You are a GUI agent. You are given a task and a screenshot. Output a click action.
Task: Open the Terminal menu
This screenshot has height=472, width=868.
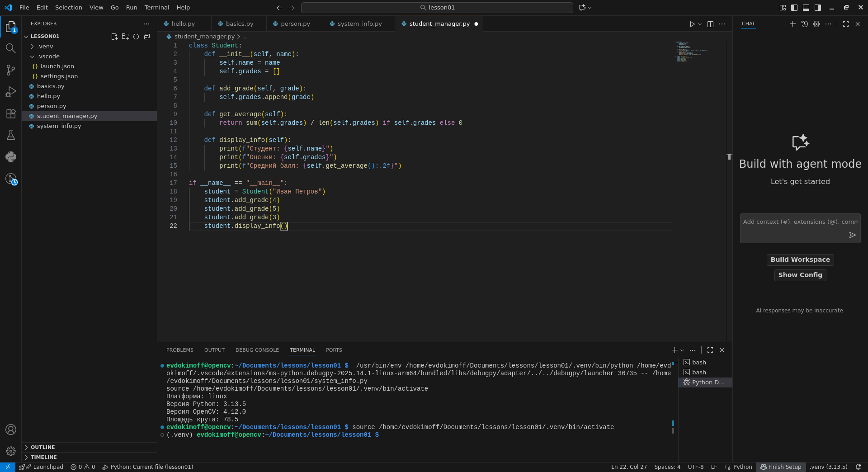pyautogui.click(x=156, y=8)
